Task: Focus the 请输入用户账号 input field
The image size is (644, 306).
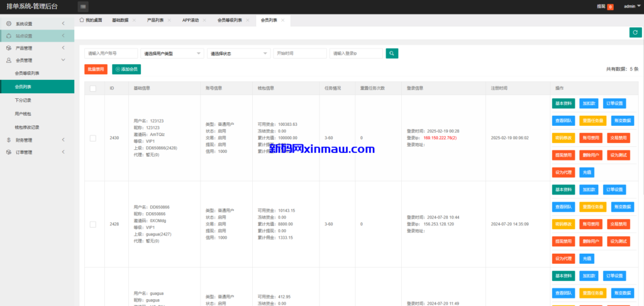Action: coord(111,54)
